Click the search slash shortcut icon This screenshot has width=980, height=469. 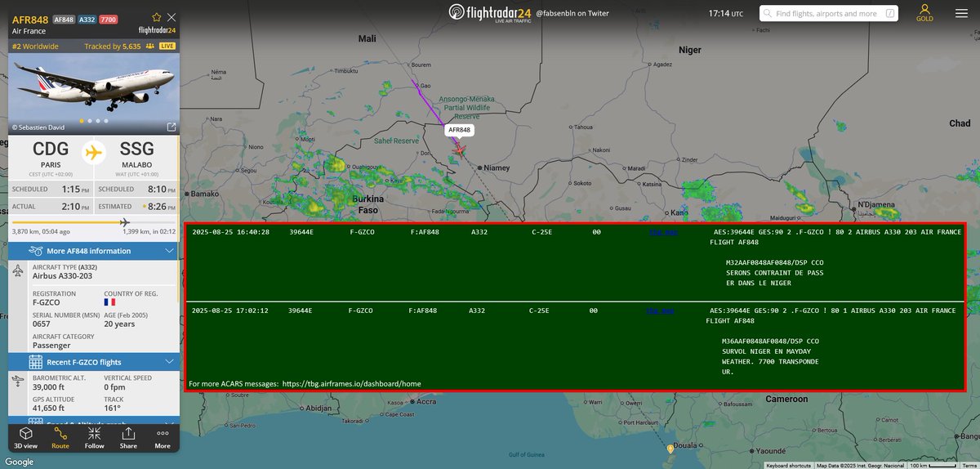[x=889, y=14]
